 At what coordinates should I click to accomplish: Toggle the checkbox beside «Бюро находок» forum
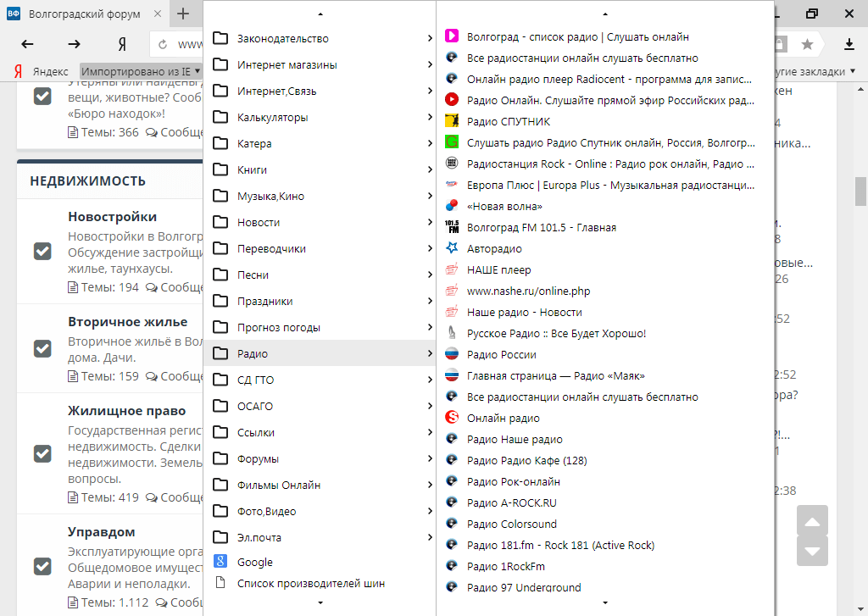click(x=42, y=97)
